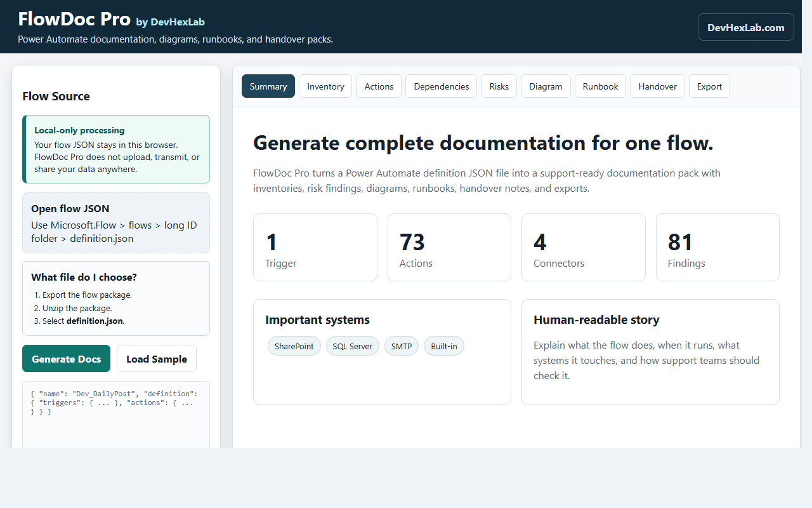Open the Actions tab
Image resolution: width=812 pixels, height=508 pixels.
click(379, 86)
